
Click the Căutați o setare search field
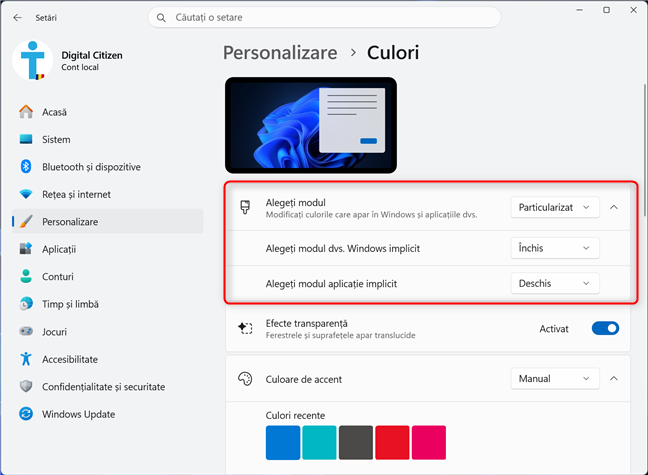click(324, 17)
